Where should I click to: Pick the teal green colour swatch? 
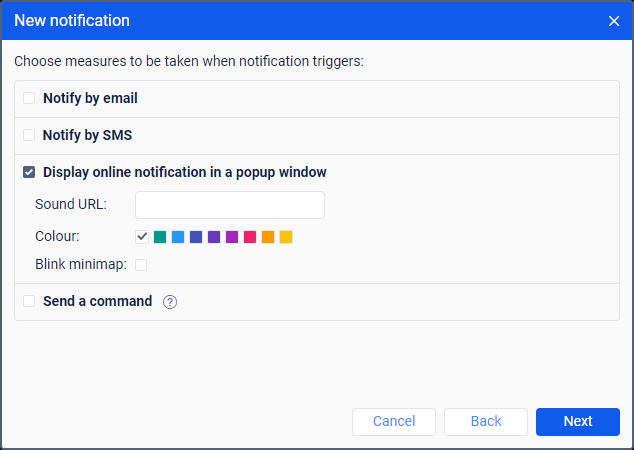click(160, 237)
